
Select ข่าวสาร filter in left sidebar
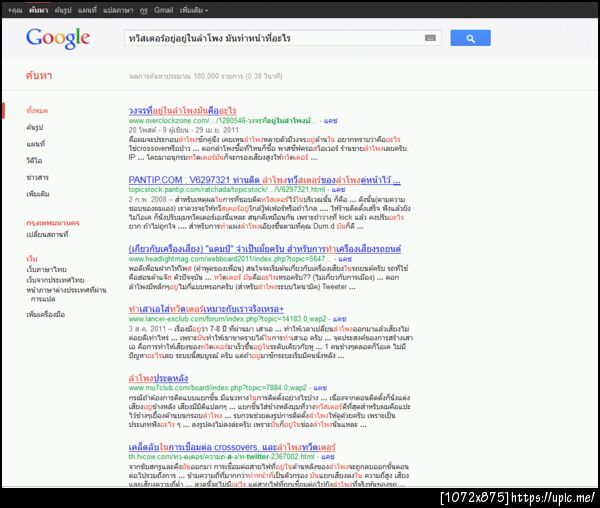[x=38, y=177]
